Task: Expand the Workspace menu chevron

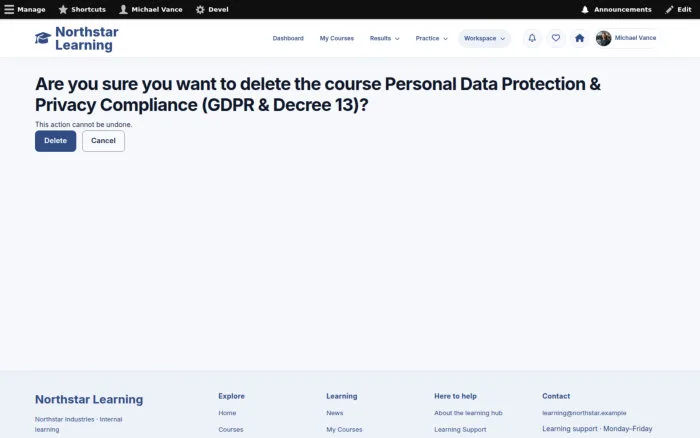Action: pyautogui.click(x=503, y=39)
